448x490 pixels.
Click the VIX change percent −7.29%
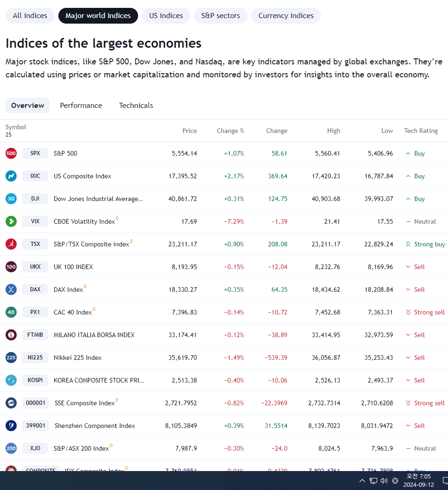click(x=234, y=221)
